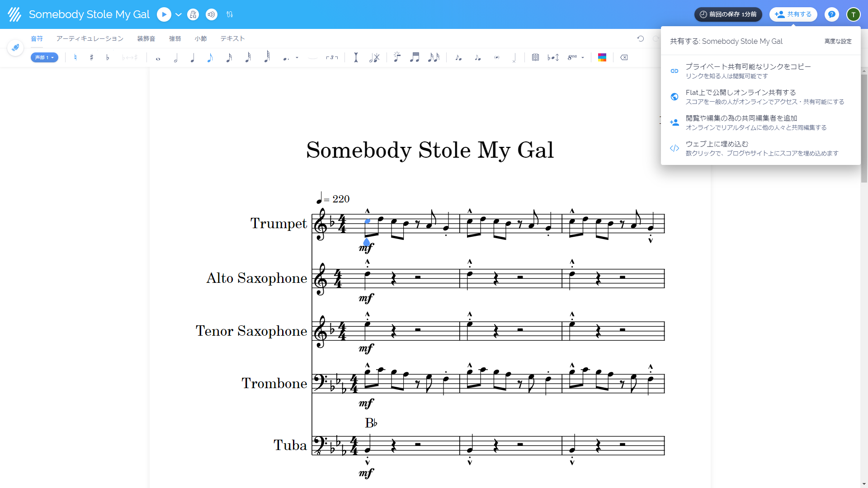Apply the natural accidental
Screen dimensions: 868x488
(x=75, y=57)
